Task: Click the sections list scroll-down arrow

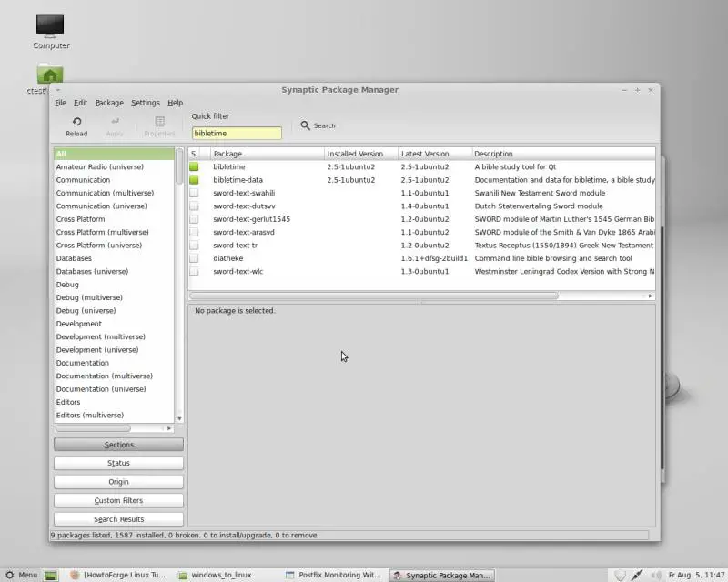Action: coord(179,418)
